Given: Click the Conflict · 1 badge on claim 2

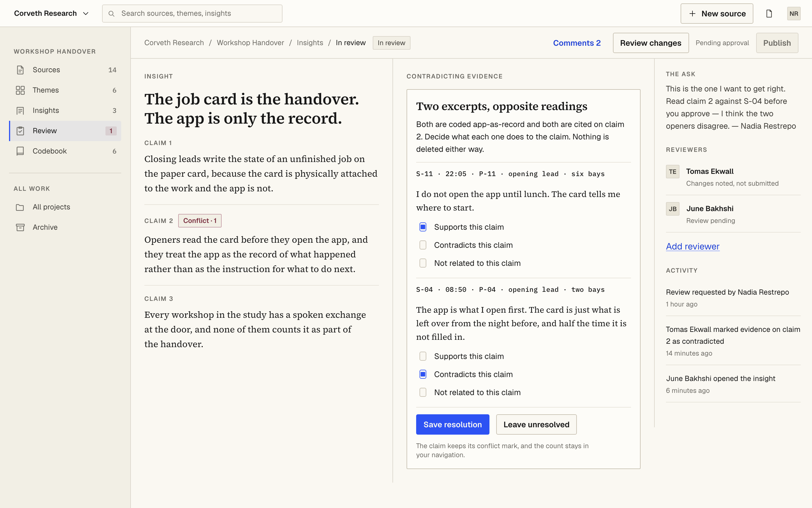Looking at the screenshot, I should (x=200, y=221).
